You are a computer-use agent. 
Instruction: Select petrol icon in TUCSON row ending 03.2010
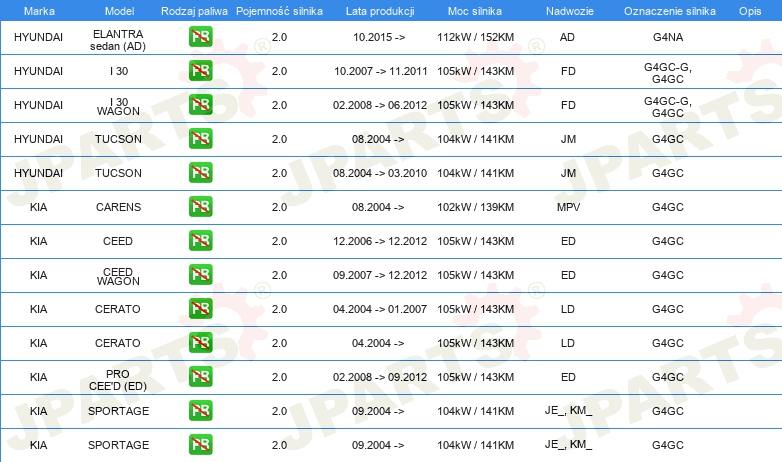(x=200, y=173)
